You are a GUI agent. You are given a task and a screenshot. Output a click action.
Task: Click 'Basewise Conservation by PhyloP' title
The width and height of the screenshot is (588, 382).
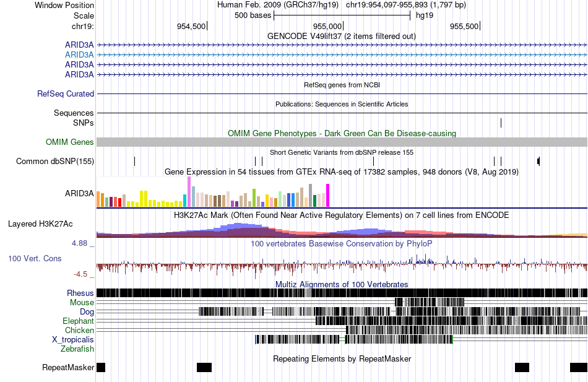click(x=342, y=243)
